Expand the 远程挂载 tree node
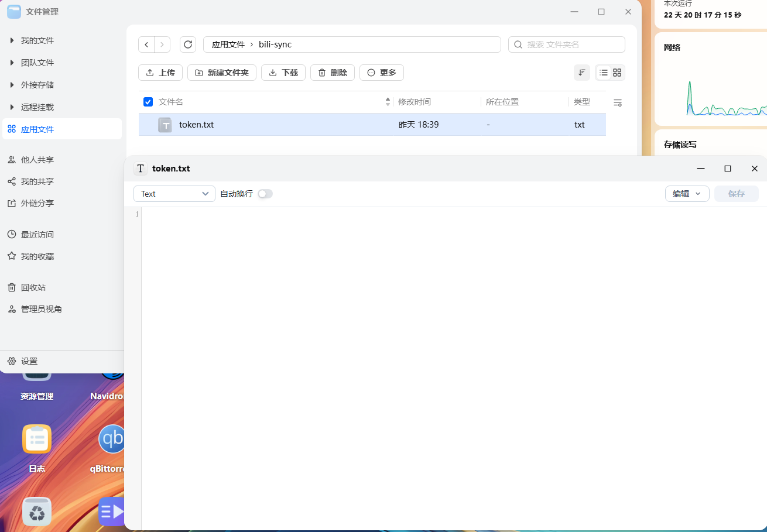Viewport: 767px width, 532px height. [x=12, y=107]
